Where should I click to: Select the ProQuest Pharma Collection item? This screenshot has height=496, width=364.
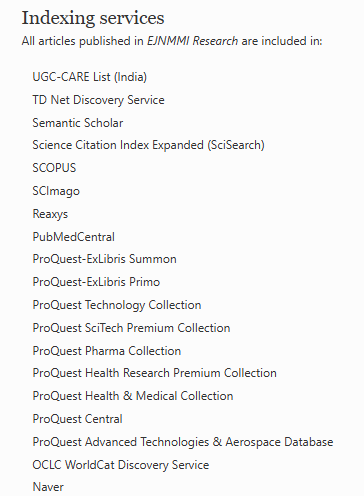107,351
